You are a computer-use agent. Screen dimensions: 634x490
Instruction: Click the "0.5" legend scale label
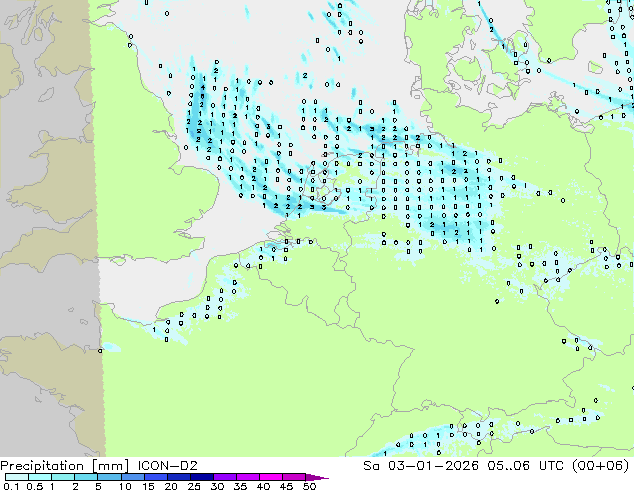[x=34, y=486]
